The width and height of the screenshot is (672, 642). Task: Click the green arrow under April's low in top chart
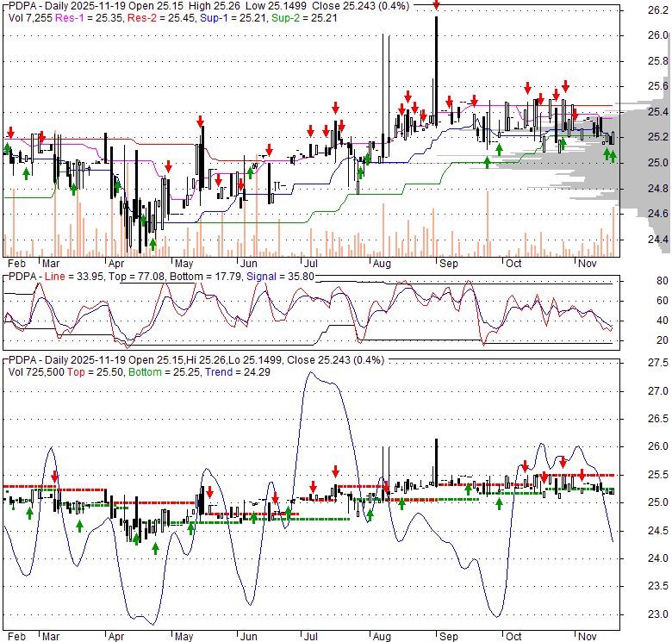click(153, 244)
